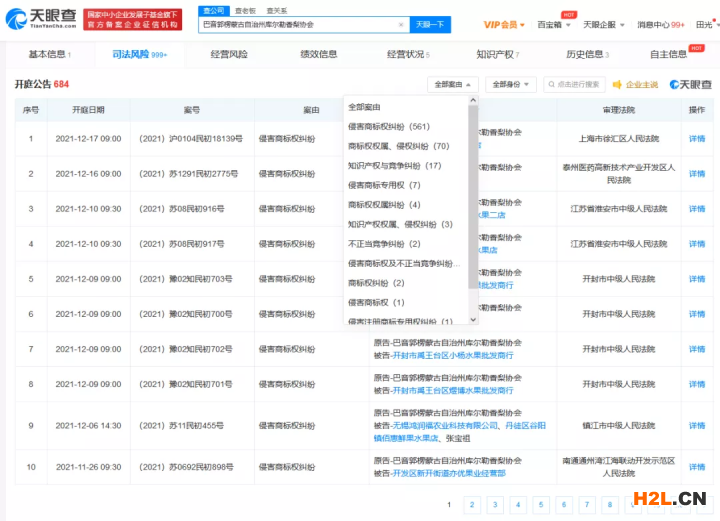Go to page 3 of results
Image resolution: width=720 pixels, height=521 pixels.
(495, 505)
